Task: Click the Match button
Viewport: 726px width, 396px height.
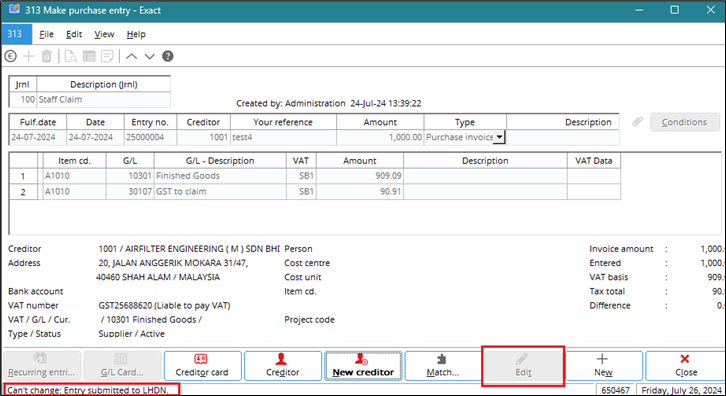Action: (x=443, y=365)
